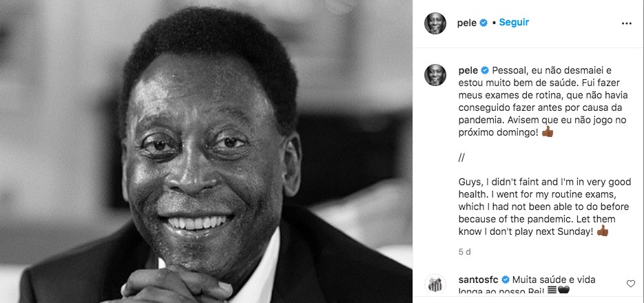Screen dimensions: 644x303
Task: Open pele's avatar in the post header
Action: pyautogui.click(x=435, y=23)
